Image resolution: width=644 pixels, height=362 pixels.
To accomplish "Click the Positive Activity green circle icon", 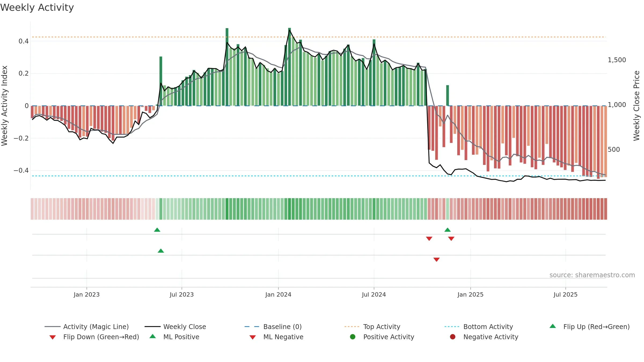I will 353,337.
